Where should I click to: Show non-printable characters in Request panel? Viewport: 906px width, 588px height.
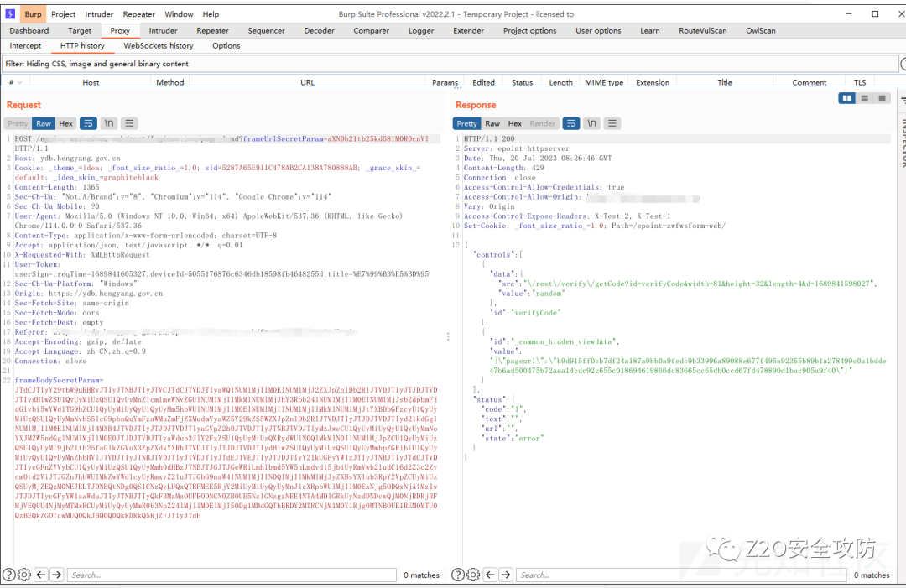[x=108, y=123]
